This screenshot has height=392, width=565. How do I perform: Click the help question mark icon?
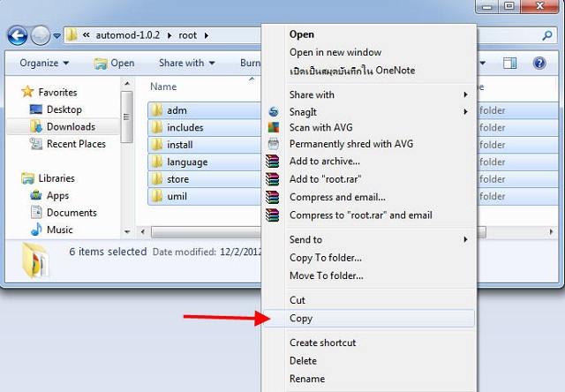[538, 63]
